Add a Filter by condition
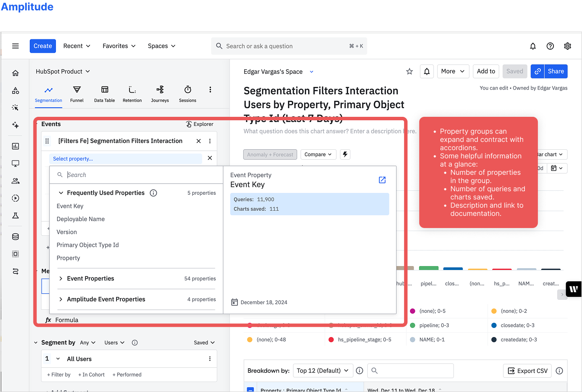Screen dimensions: 582x392 pyautogui.click(x=59, y=375)
